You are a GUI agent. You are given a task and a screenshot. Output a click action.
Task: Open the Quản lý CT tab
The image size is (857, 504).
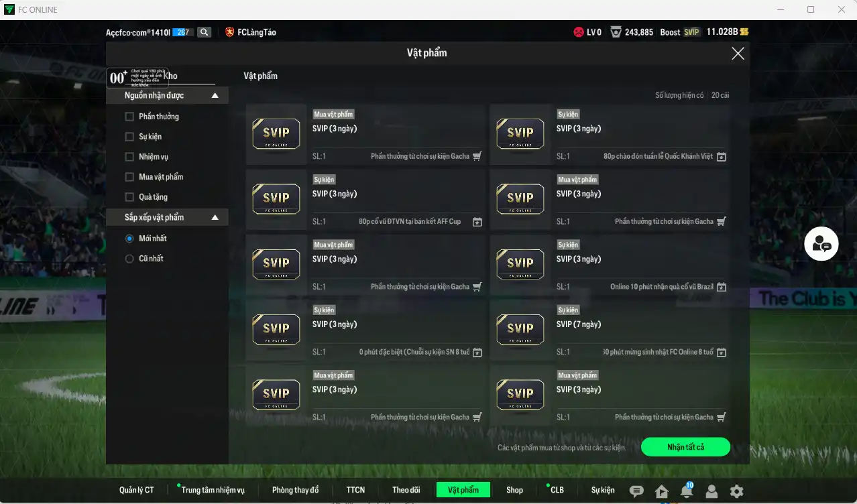pos(137,490)
